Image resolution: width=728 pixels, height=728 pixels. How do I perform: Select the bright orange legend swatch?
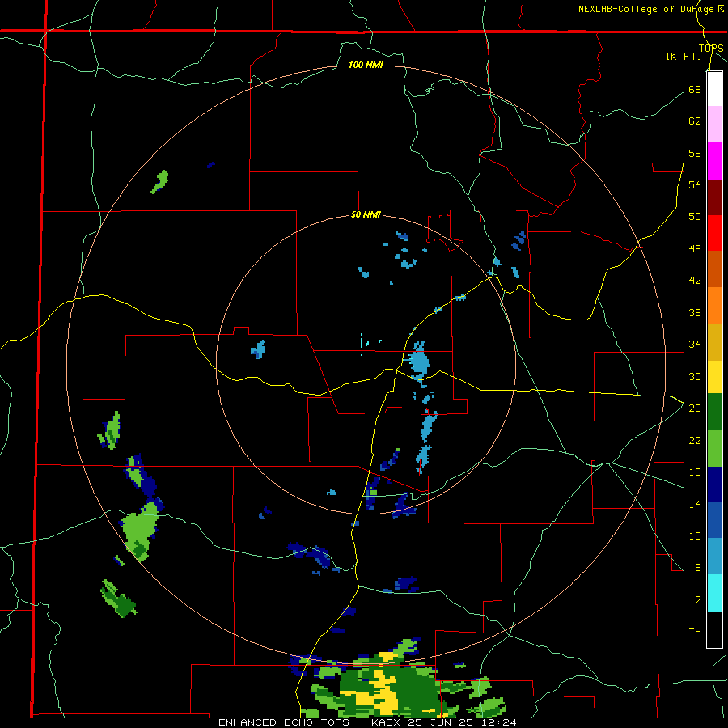714,306
